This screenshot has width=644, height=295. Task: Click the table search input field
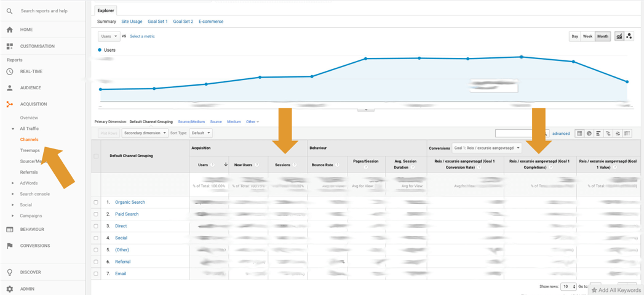pyautogui.click(x=519, y=133)
